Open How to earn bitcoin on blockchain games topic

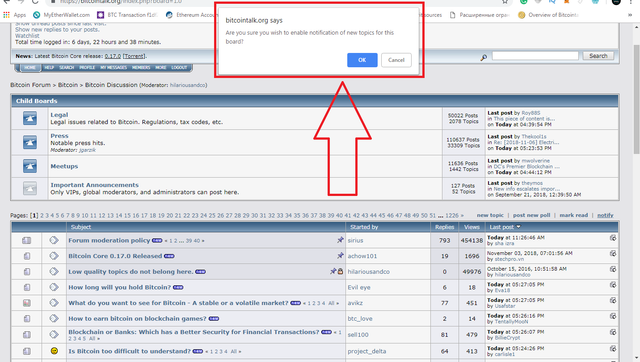pos(138,318)
